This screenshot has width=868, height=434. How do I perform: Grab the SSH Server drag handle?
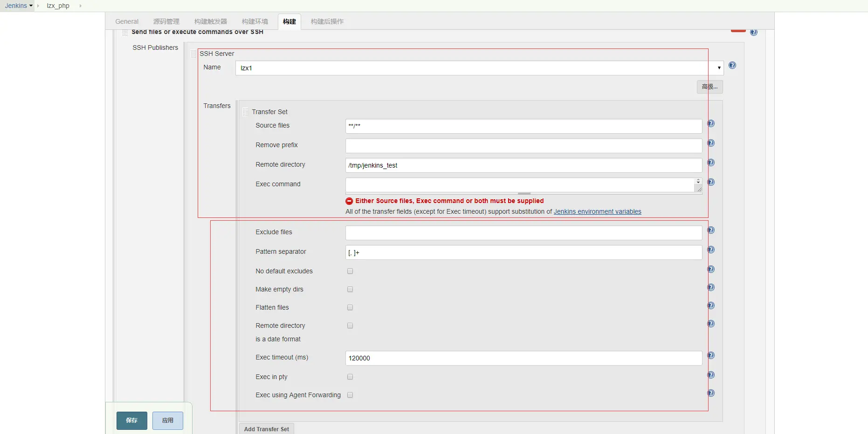(x=193, y=54)
